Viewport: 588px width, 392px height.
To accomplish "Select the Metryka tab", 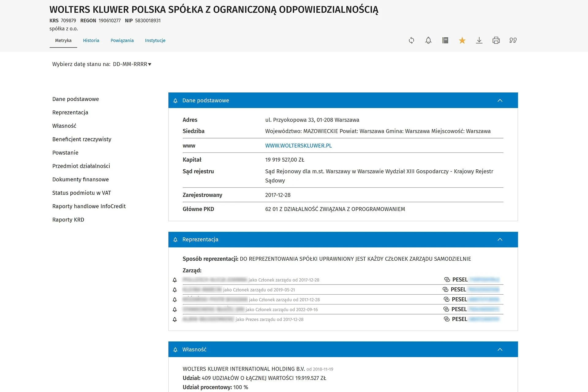I will pyautogui.click(x=63, y=40).
